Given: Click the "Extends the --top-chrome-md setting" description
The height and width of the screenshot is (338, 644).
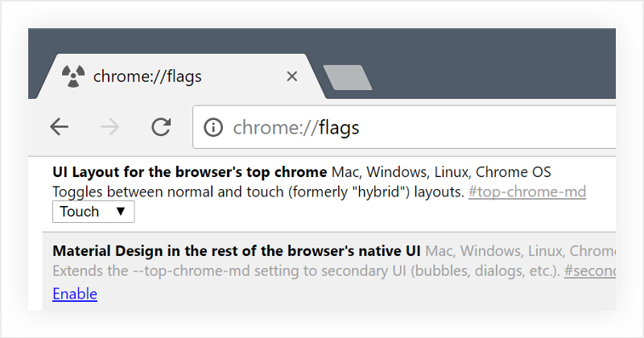Looking at the screenshot, I should (306, 270).
